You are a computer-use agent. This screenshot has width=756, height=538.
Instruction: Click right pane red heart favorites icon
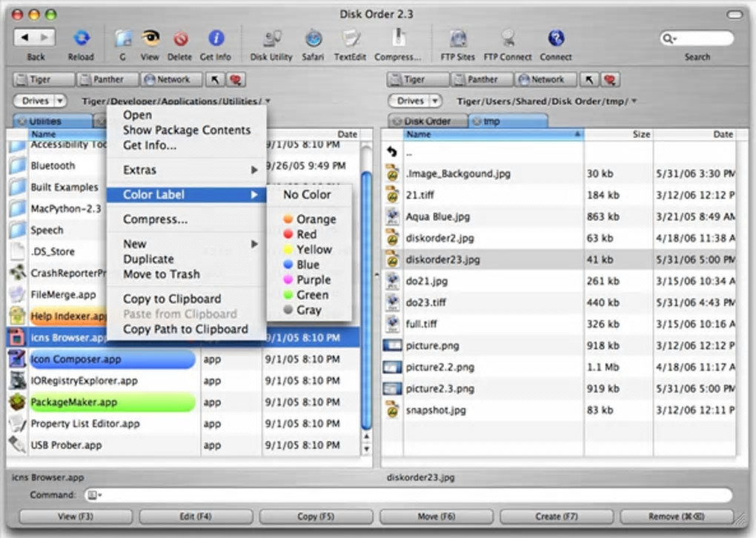610,79
